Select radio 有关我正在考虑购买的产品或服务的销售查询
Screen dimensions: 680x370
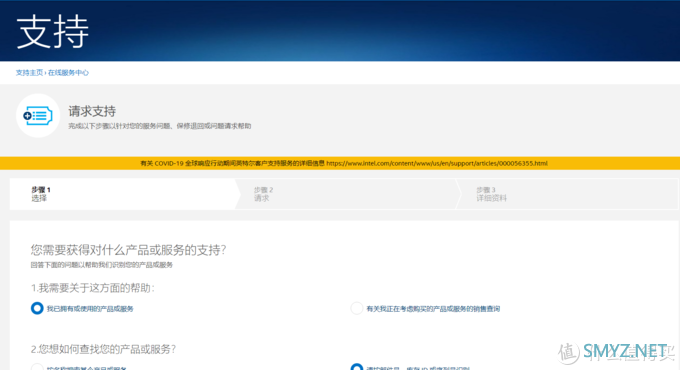(356, 308)
